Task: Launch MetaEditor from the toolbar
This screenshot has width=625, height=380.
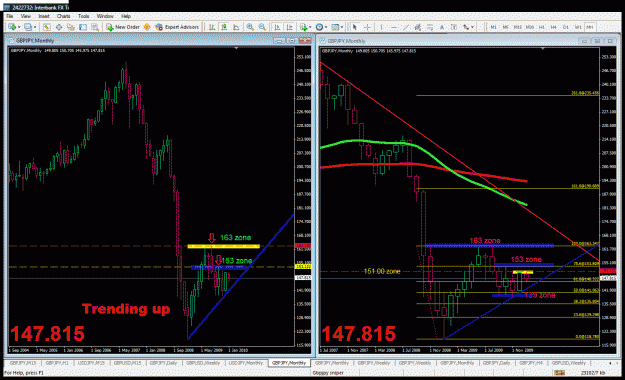Action: 147,27
